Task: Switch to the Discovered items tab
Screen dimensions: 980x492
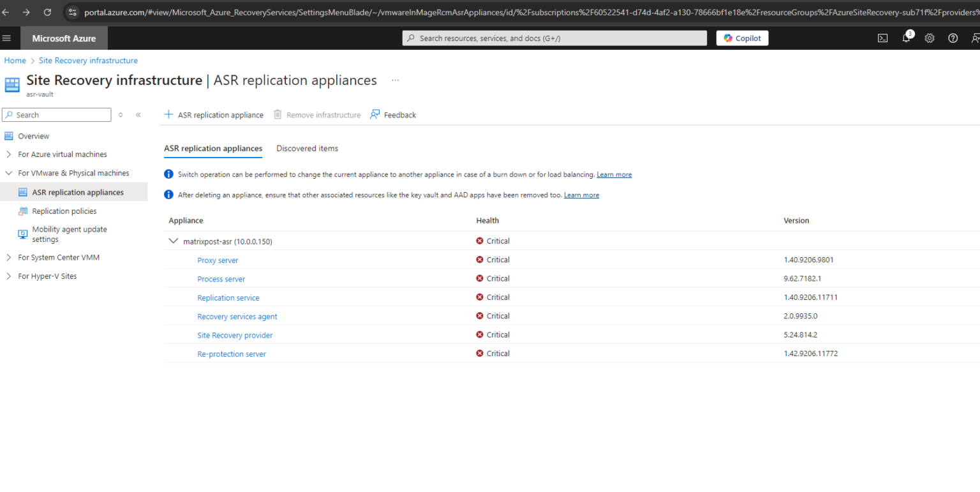Action: [308, 148]
